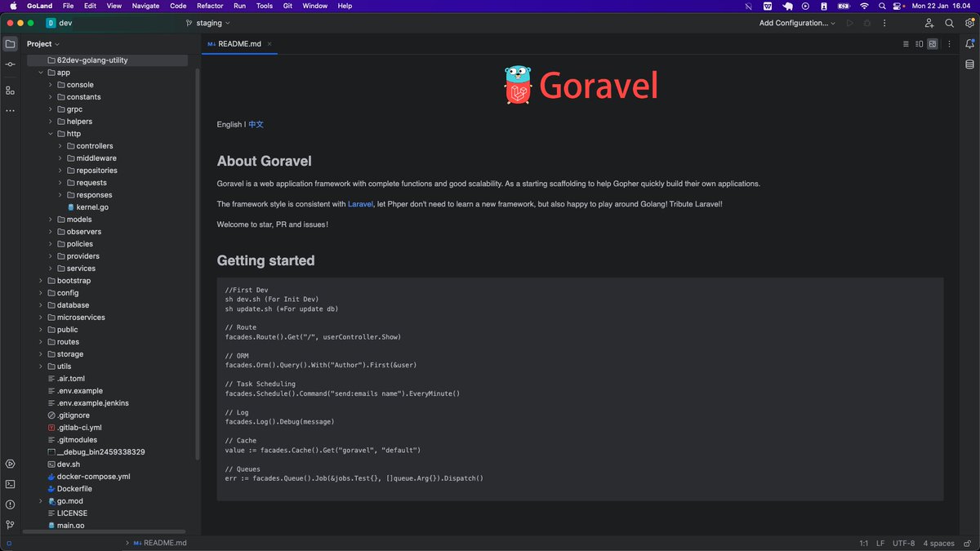Collapse the app folder

tap(41, 73)
